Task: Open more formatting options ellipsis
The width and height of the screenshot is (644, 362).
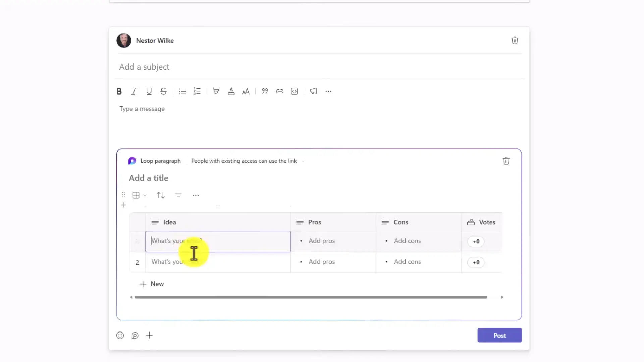Action: click(x=328, y=91)
